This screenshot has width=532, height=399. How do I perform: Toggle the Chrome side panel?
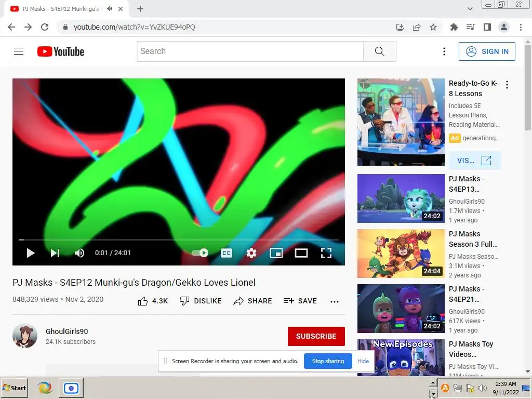click(x=487, y=27)
